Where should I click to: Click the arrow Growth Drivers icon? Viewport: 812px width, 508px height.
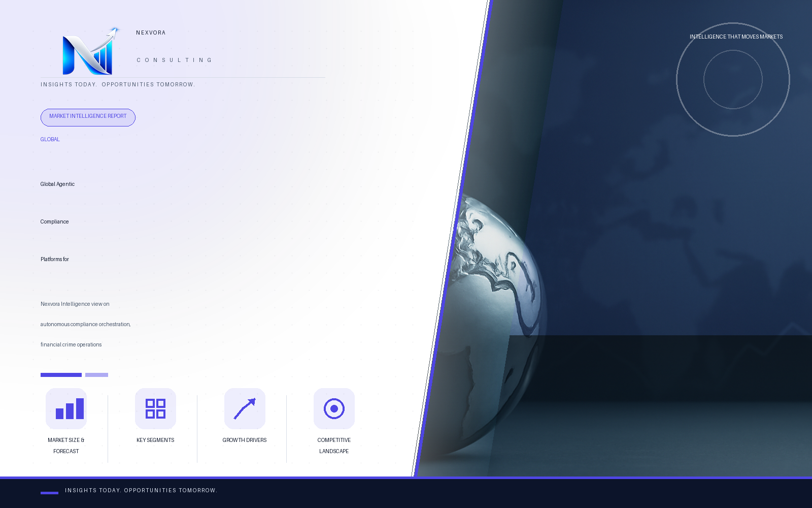click(x=245, y=408)
